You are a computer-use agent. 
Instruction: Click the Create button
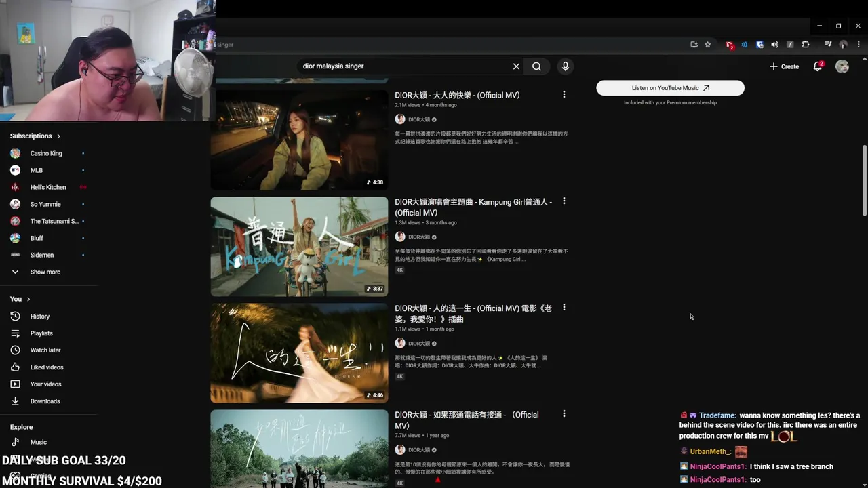784,66
